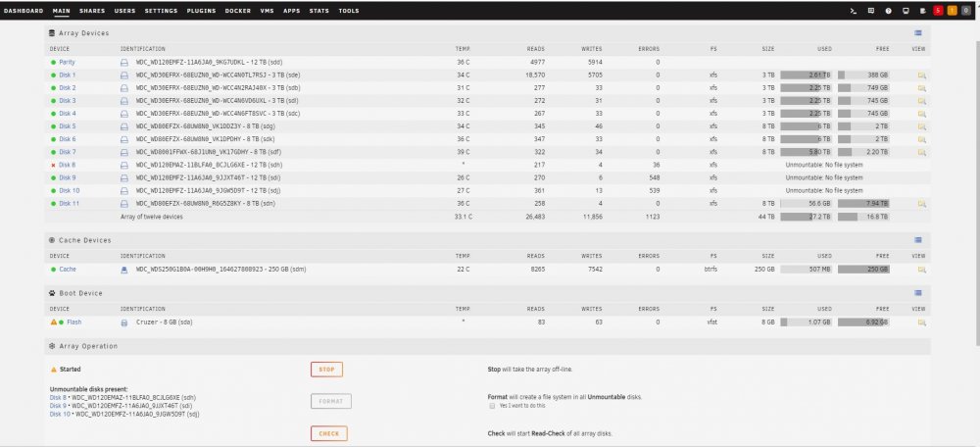Click Disk 8 red X status indicator

pos(53,165)
